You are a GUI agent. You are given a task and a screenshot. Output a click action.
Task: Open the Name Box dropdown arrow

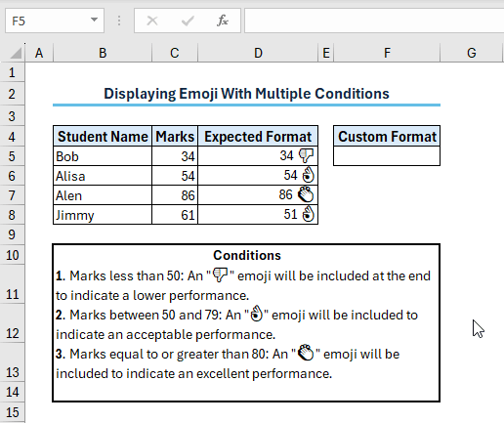point(94,20)
